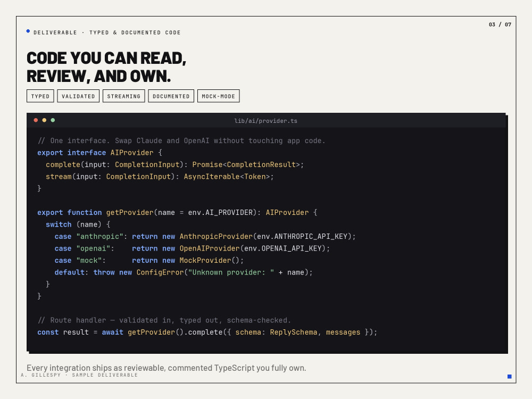
Task: Select the TYPED tag
Action: (40, 96)
